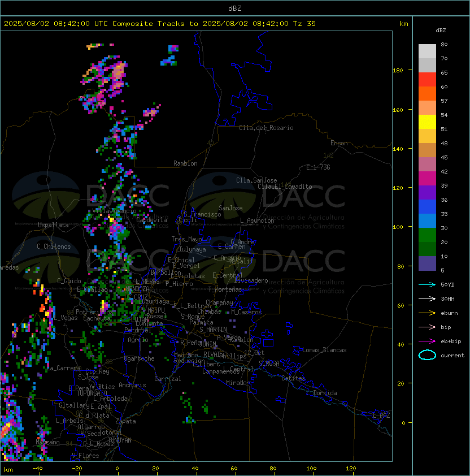This screenshot has height=476, width=470.
Task: Select the 80 dBZ light gray swatch
Action: click(427, 51)
